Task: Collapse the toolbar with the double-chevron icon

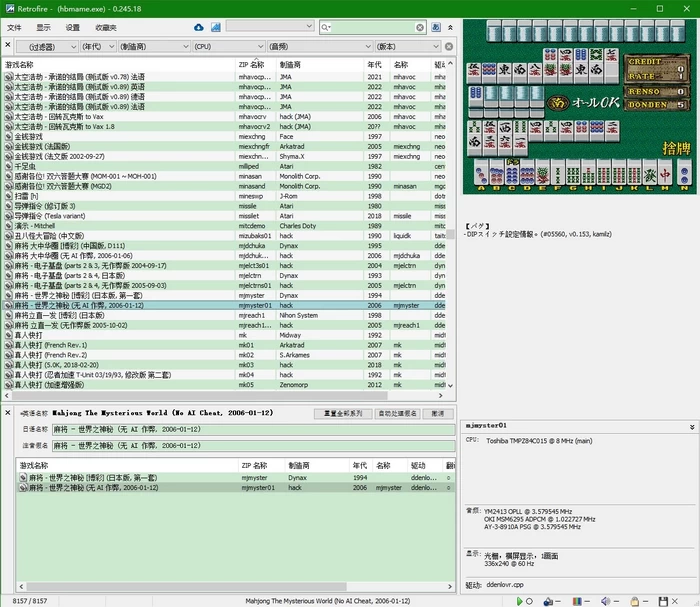Action: click(448, 28)
